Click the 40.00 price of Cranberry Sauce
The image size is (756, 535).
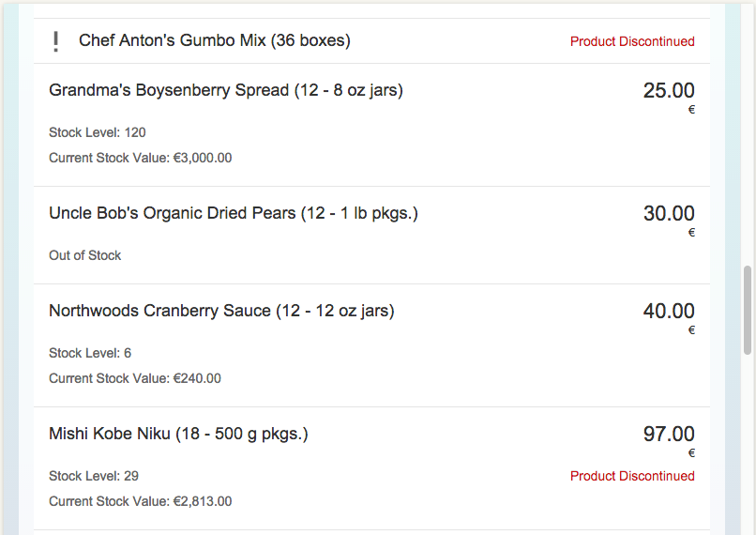669,312
